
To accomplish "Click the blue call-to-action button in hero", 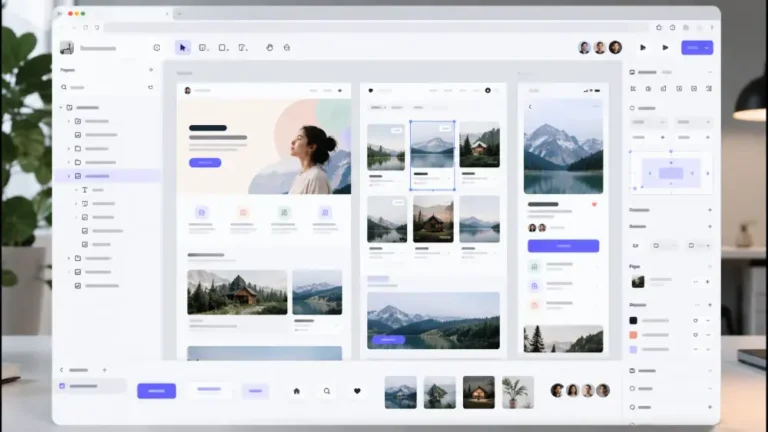I will tap(205, 163).
